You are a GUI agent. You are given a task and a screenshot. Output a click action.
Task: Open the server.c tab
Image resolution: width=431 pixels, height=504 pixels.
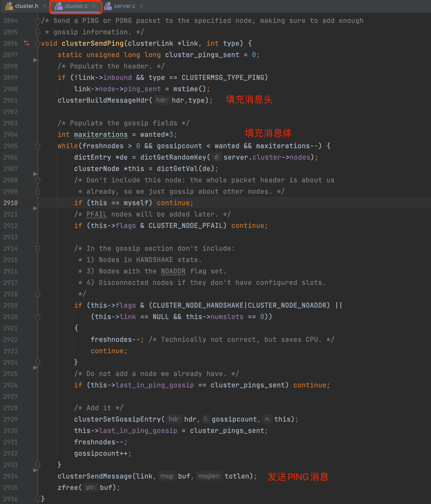(x=124, y=6)
